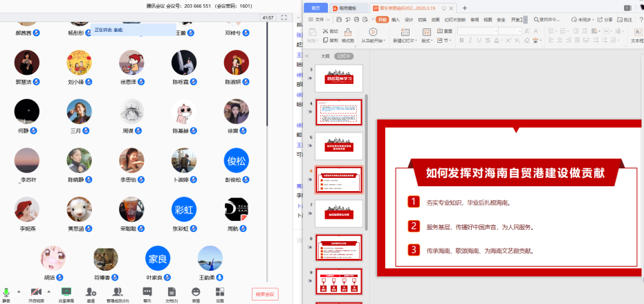Open the documents icon in meeting toolbar
Image resolution: width=644 pixels, height=304 pixels.
point(171,292)
